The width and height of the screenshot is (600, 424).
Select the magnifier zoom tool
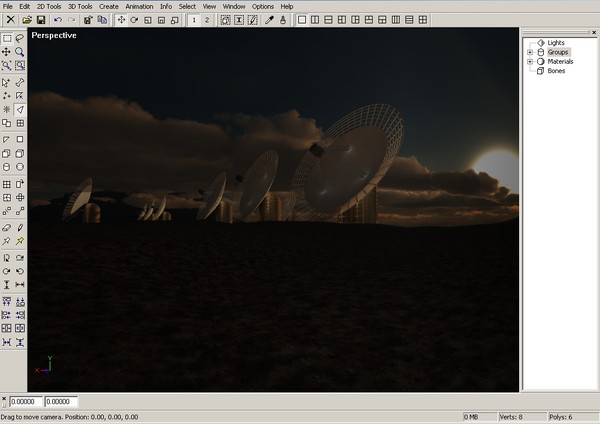tap(20, 52)
